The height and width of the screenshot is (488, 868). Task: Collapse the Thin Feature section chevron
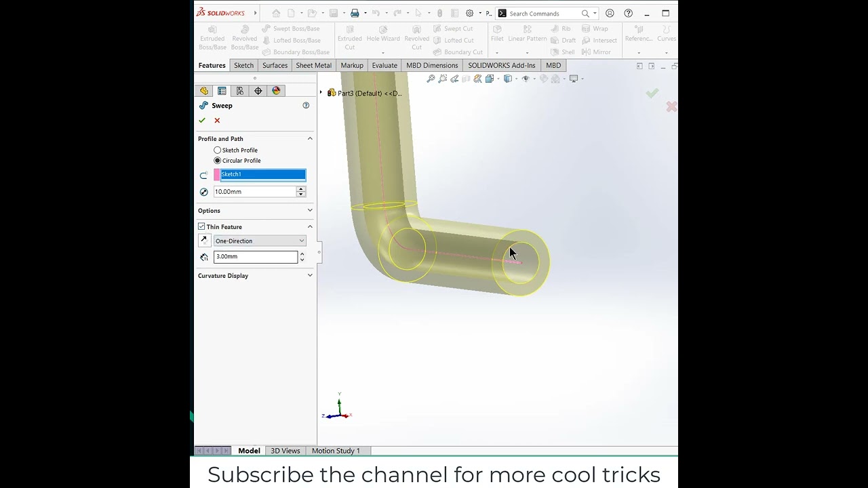coord(310,227)
